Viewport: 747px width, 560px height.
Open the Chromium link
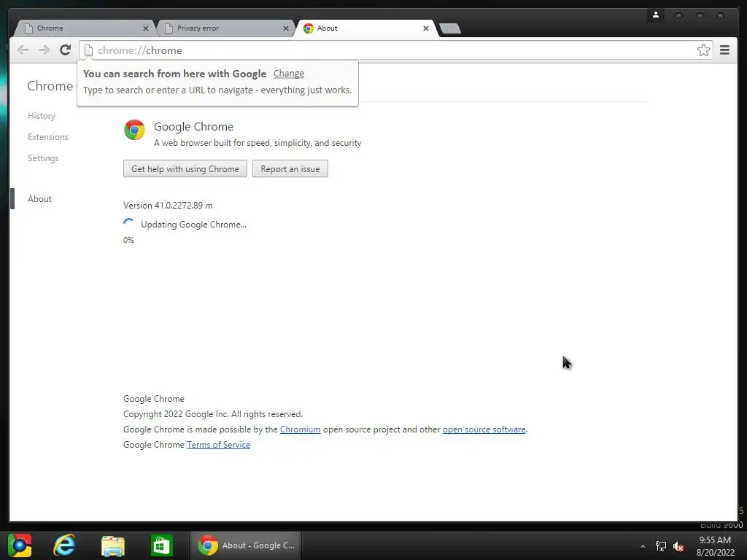tap(300, 429)
